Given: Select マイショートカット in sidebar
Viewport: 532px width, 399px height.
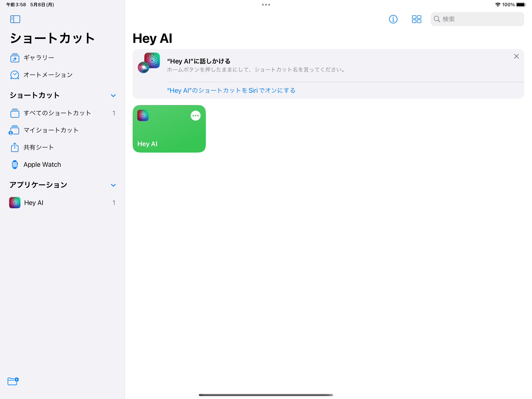Looking at the screenshot, I should [62, 130].
